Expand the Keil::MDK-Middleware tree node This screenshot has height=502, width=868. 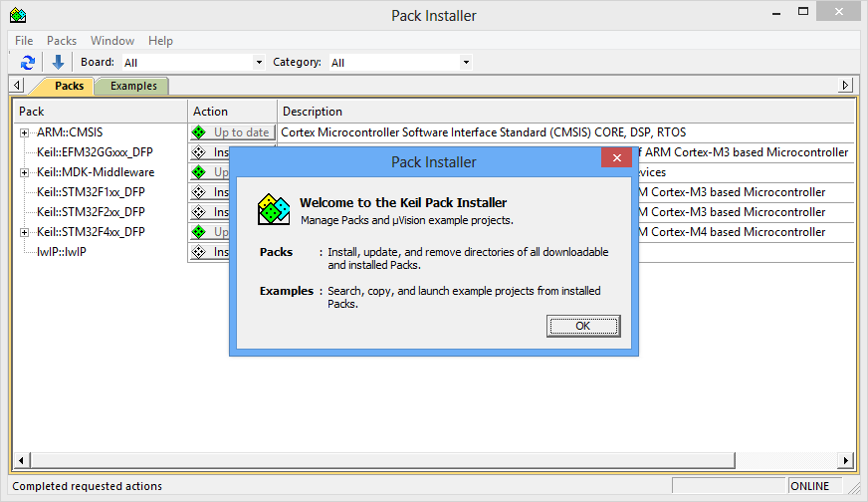click(x=24, y=173)
